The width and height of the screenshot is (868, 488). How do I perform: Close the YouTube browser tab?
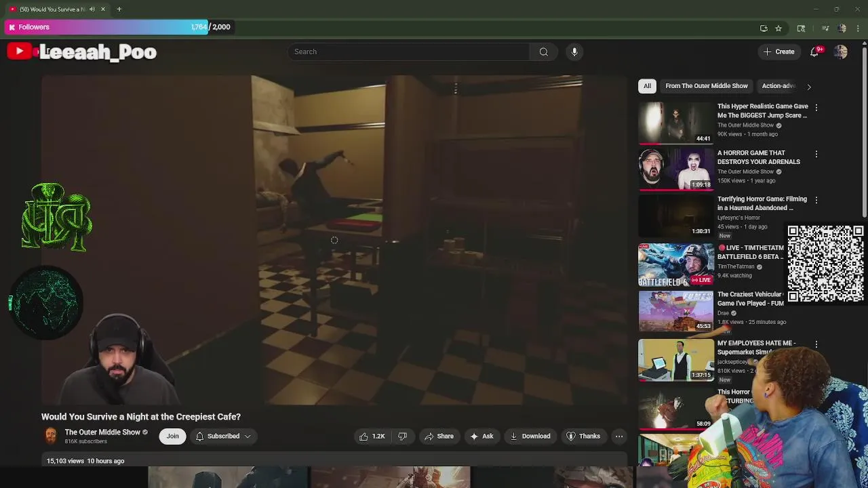[103, 9]
